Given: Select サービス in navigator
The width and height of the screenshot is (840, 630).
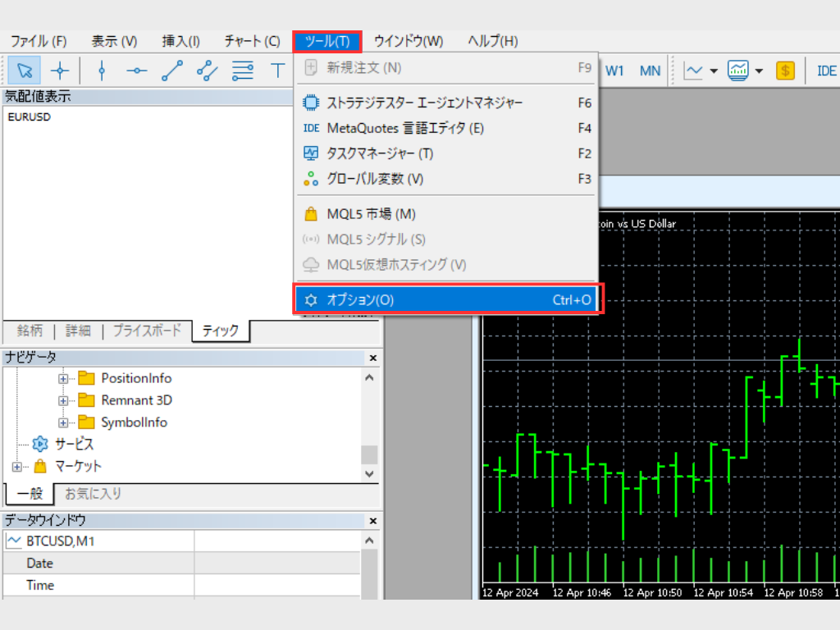Looking at the screenshot, I should tap(74, 444).
